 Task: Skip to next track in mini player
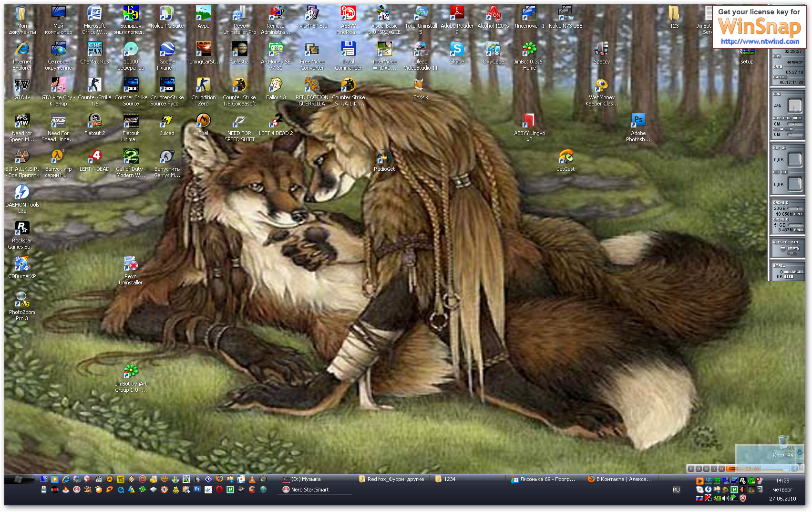721,469
